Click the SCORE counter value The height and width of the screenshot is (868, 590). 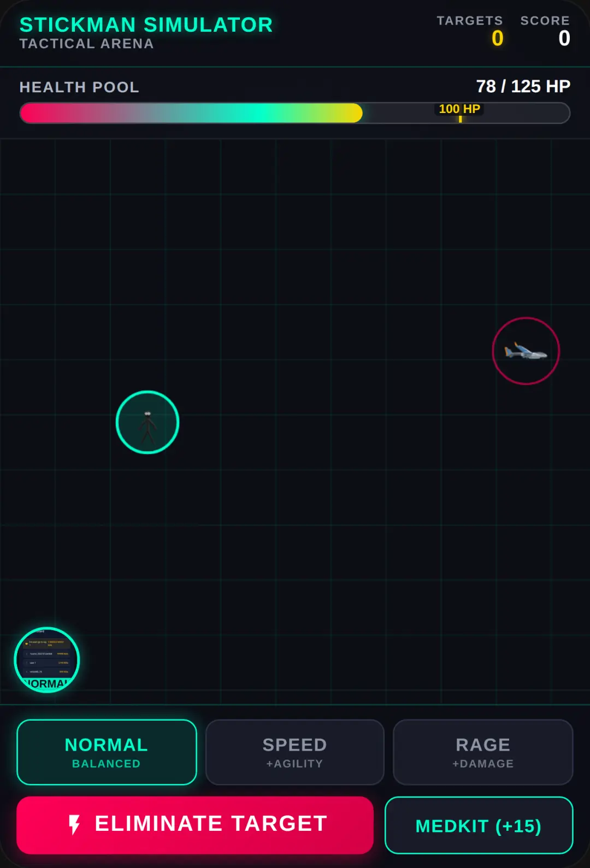564,39
